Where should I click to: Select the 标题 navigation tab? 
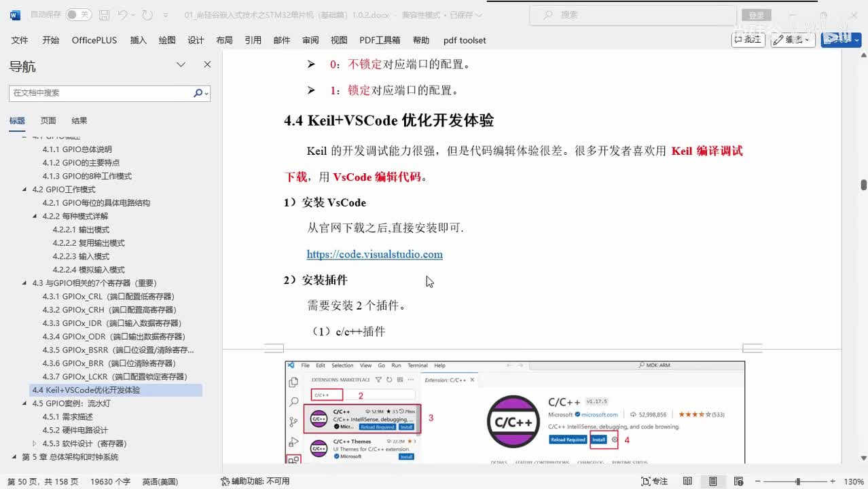point(17,121)
